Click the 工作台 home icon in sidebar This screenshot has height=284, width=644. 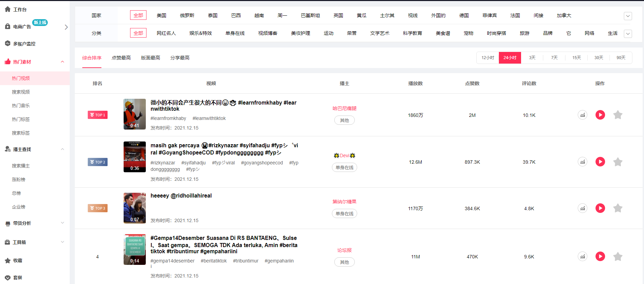8,9
